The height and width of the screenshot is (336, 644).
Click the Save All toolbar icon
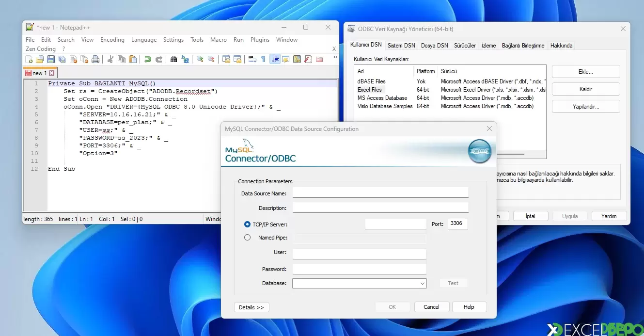click(62, 60)
